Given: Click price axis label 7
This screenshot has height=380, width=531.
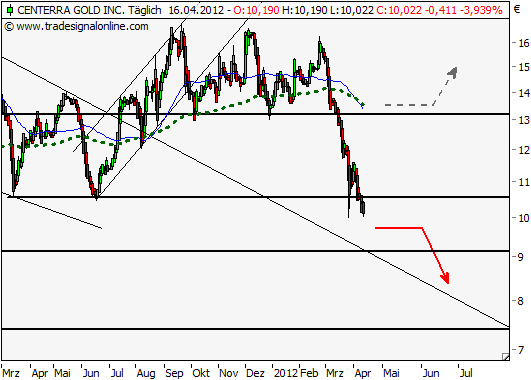Looking at the screenshot, I should pos(520,350).
